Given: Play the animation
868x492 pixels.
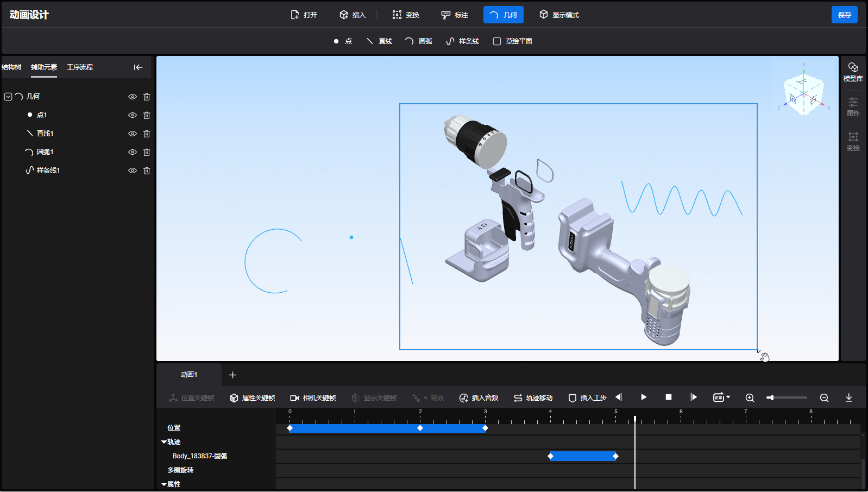Looking at the screenshot, I should point(644,398).
